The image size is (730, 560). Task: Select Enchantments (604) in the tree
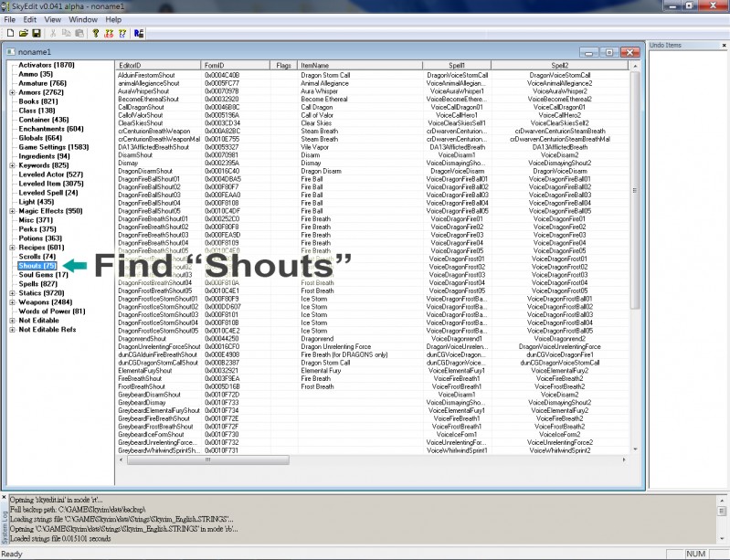[51, 129]
